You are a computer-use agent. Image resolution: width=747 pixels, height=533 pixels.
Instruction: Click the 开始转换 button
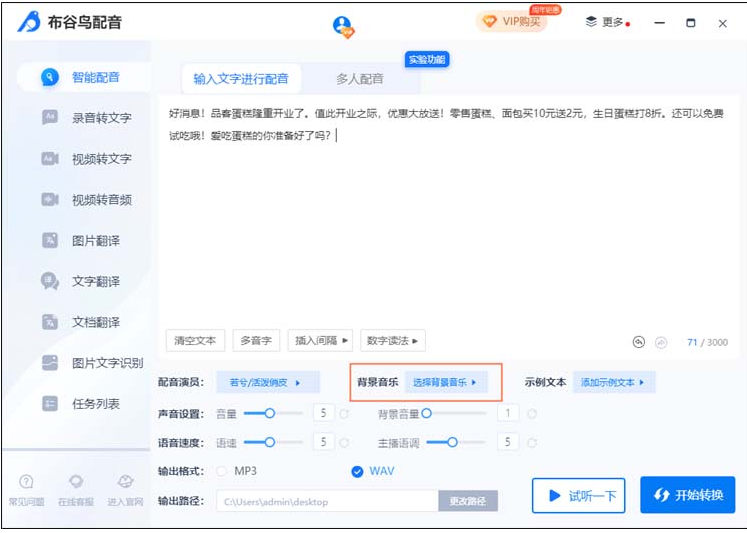pyautogui.click(x=687, y=495)
